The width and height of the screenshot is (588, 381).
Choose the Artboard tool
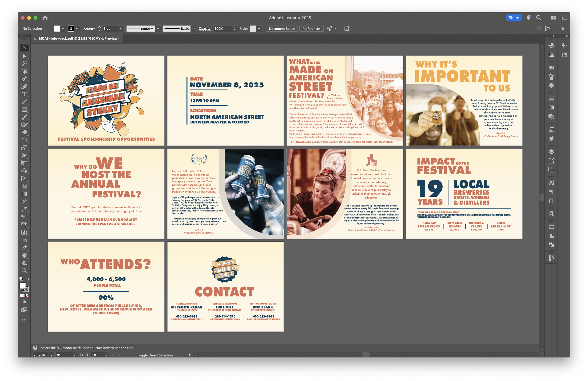coord(24,240)
